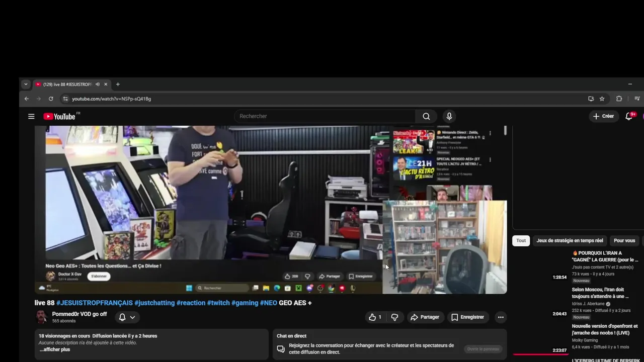
Task: Click the thumbnail with 2:23:07 duration
Action: pos(540,338)
